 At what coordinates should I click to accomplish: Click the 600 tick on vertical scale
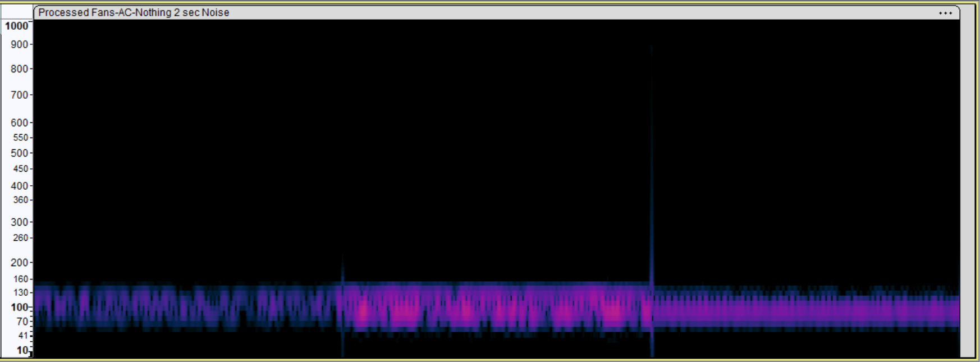(x=19, y=122)
